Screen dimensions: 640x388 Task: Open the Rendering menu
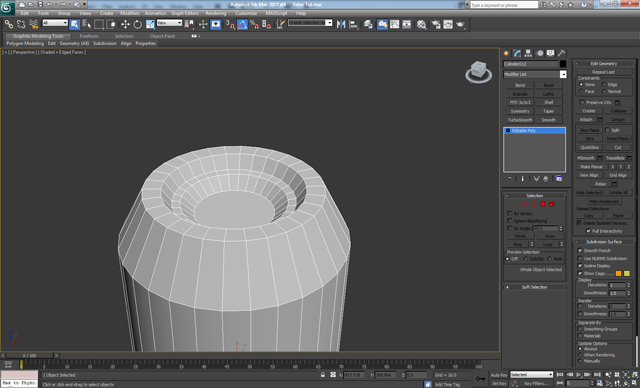(216, 13)
